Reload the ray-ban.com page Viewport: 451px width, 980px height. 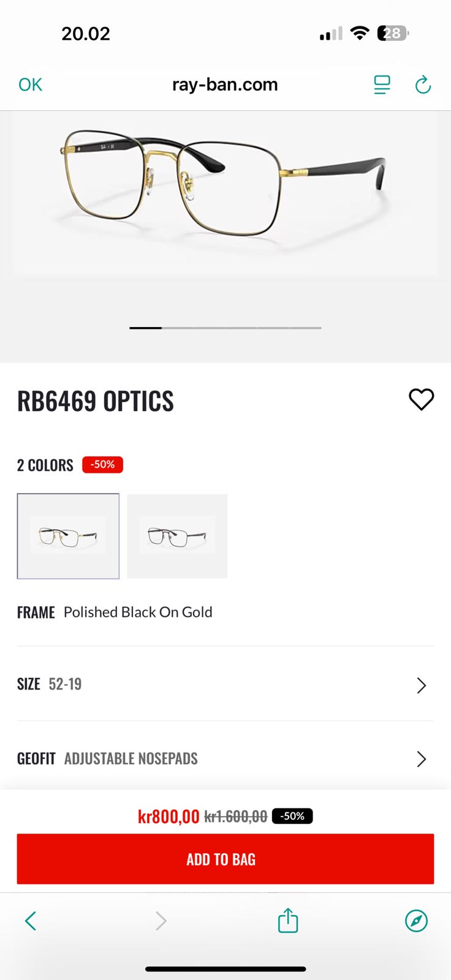pyautogui.click(x=423, y=85)
